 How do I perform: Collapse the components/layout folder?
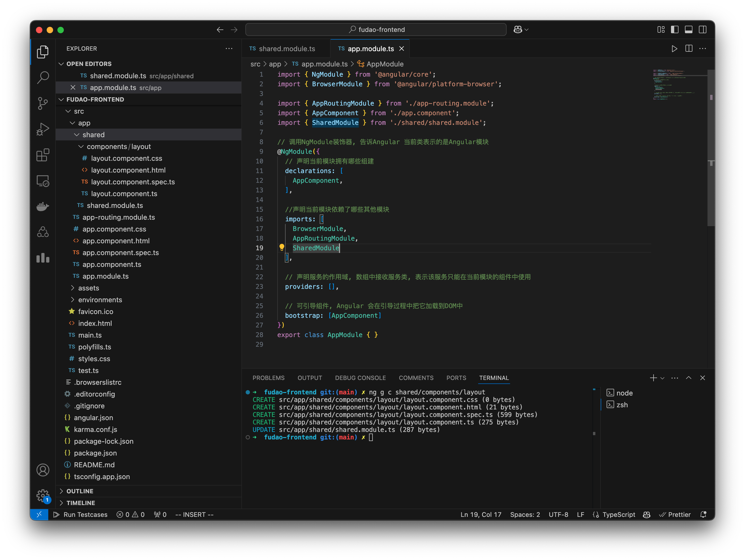[x=149, y=146]
